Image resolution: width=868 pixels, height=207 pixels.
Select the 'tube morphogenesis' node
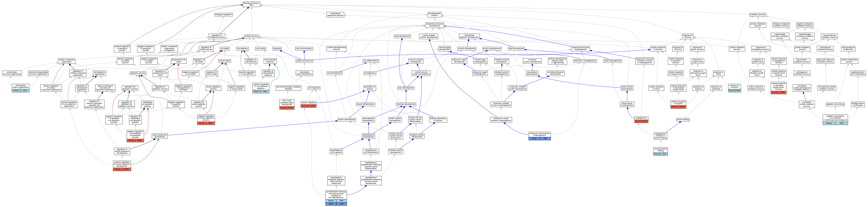coord(613,61)
